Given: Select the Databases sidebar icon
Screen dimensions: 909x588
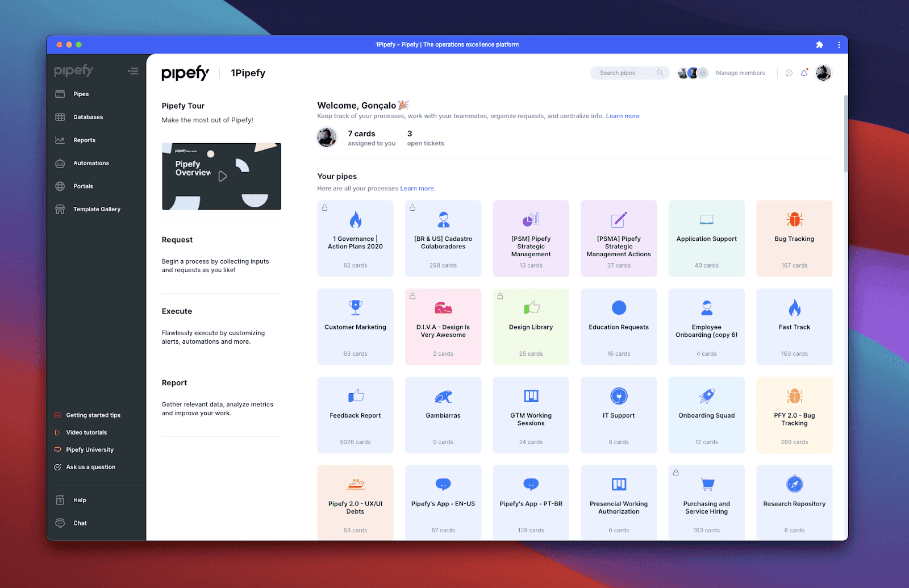Looking at the screenshot, I should tap(60, 117).
